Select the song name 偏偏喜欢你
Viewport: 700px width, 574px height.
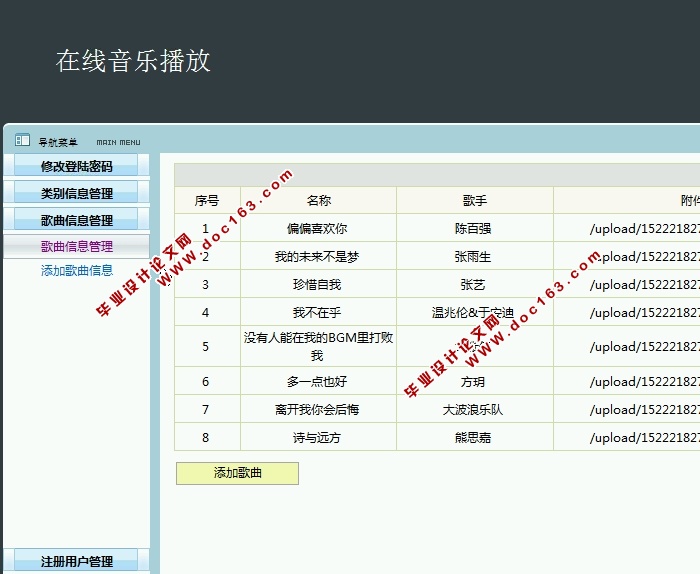[317, 229]
